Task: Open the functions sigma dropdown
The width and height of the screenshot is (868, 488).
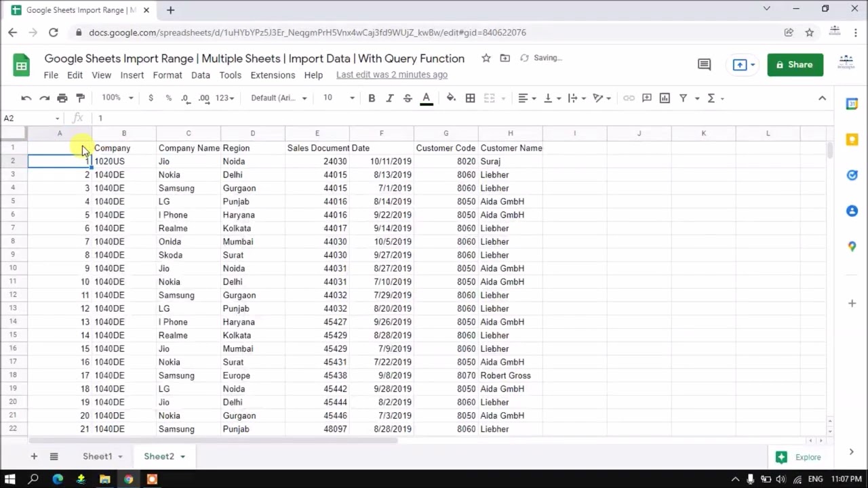Action: point(715,98)
